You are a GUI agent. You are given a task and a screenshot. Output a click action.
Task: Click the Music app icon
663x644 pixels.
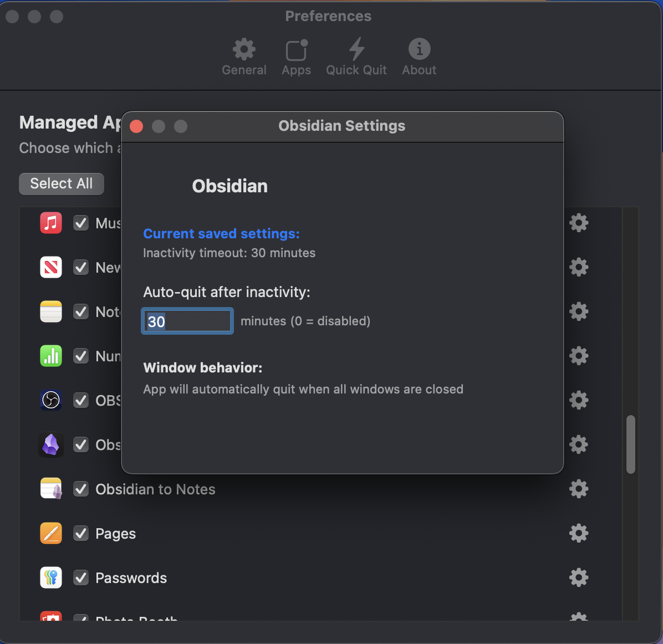tap(51, 223)
